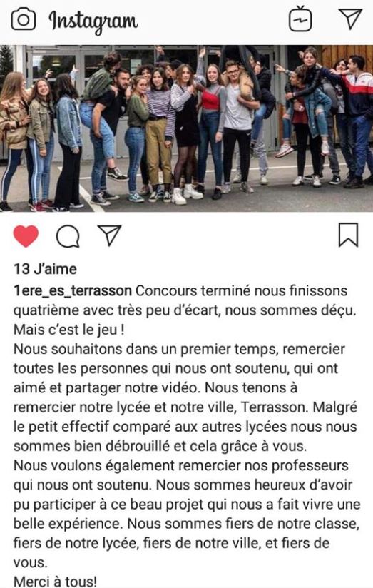
Task: Share the post via the arrow icon below the photo
Action: [x=109, y=235]
